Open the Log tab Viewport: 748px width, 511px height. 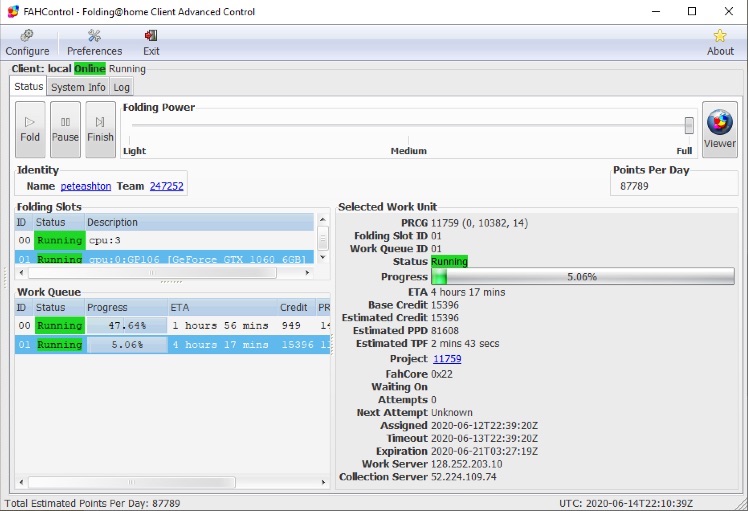click(121, 88)
